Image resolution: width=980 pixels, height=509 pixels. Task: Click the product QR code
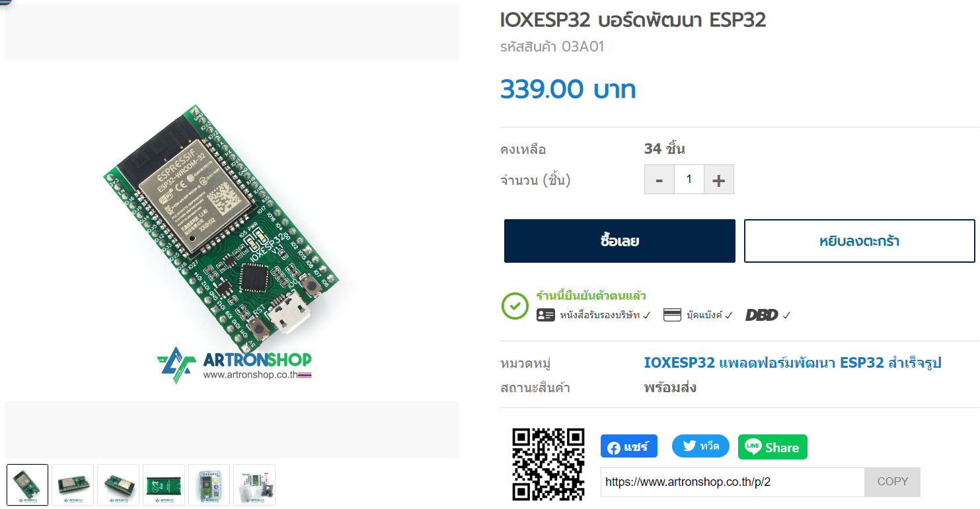click(548, 464)
